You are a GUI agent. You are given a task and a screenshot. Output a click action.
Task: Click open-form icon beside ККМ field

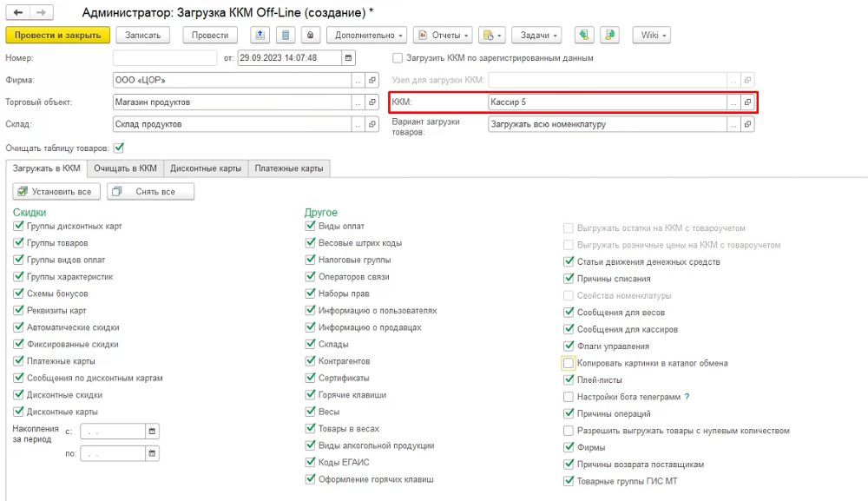747,102
